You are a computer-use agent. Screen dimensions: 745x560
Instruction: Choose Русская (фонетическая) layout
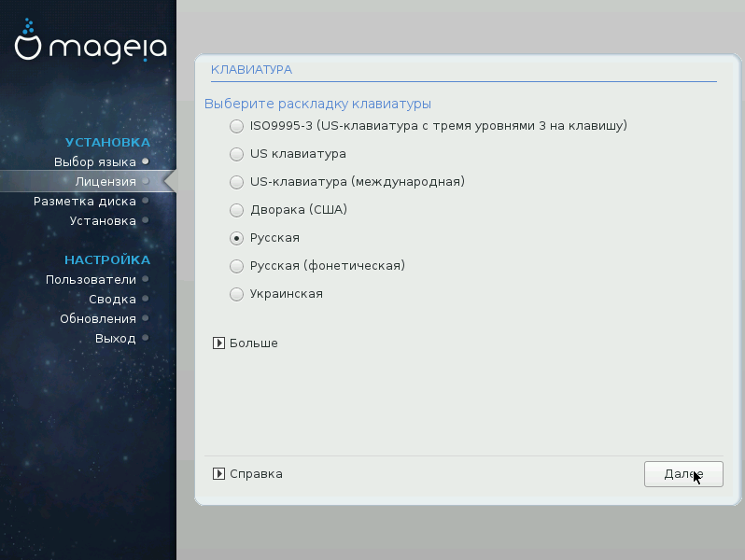coord(236,266)
